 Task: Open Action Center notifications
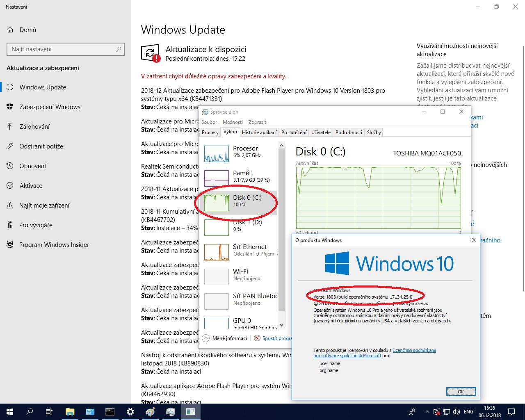[x=511, y=412]
